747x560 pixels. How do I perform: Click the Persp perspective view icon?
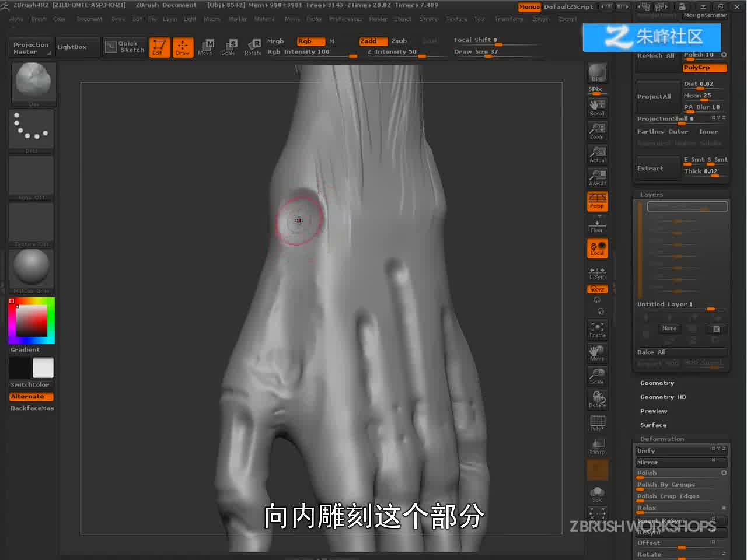(597, 201)
